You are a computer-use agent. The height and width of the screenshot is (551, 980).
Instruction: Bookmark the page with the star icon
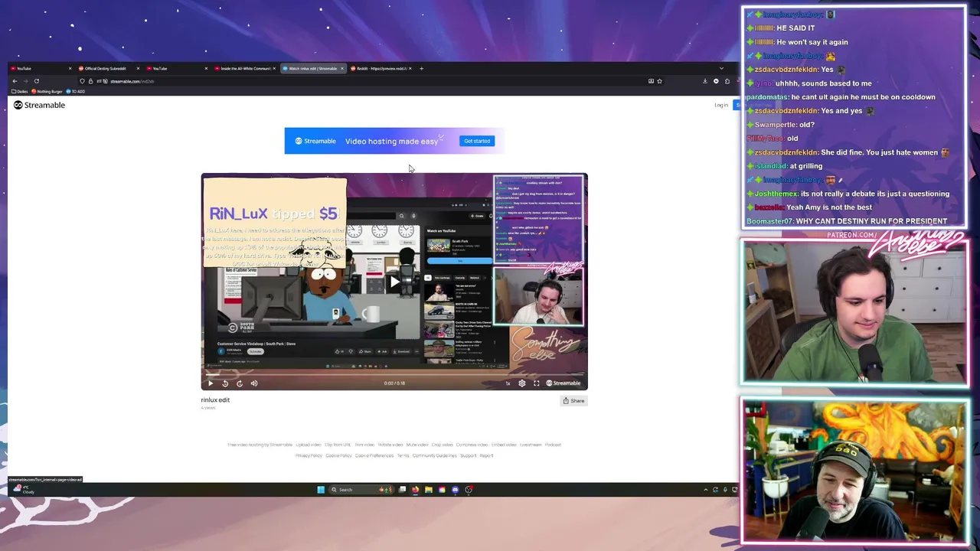point(659,81)
